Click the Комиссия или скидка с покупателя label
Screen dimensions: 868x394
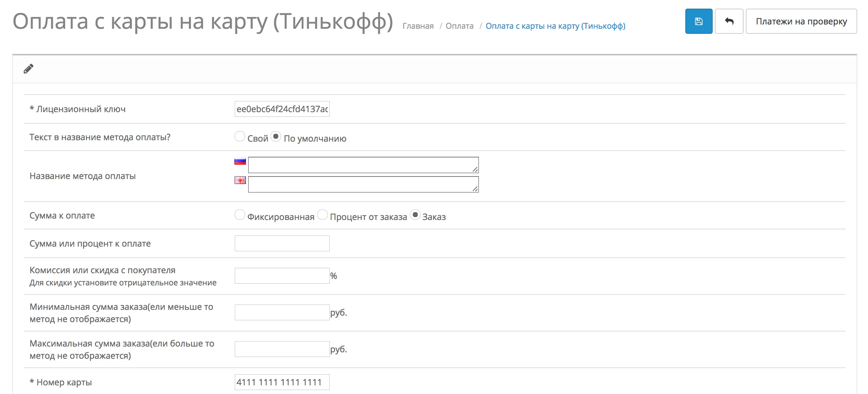point(102,270)
